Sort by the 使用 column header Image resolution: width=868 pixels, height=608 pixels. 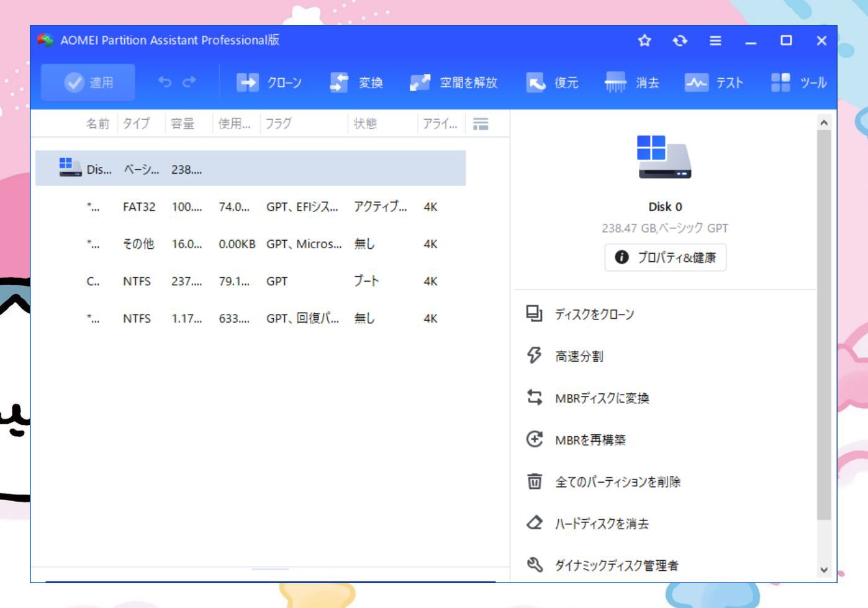[x=234, y=123]
